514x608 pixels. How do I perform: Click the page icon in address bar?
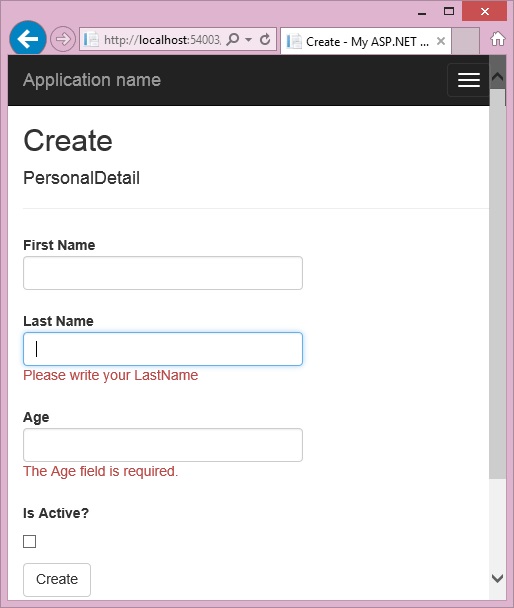pos(91,40)
